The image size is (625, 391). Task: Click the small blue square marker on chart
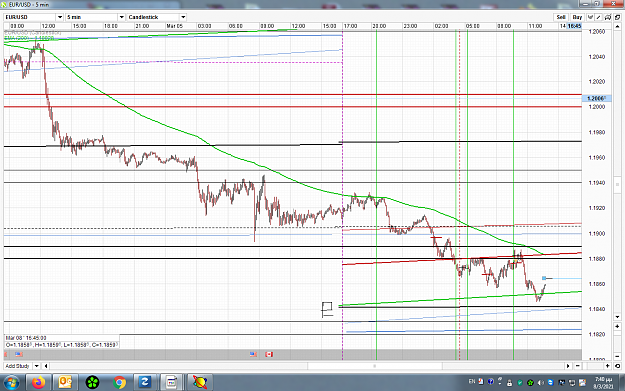[544, 278]
